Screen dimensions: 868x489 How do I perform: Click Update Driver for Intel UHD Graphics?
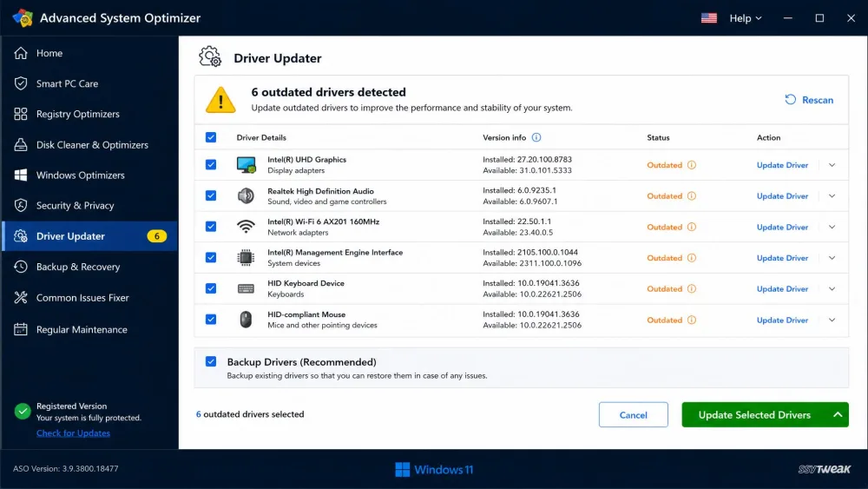(x=782, y=165)
